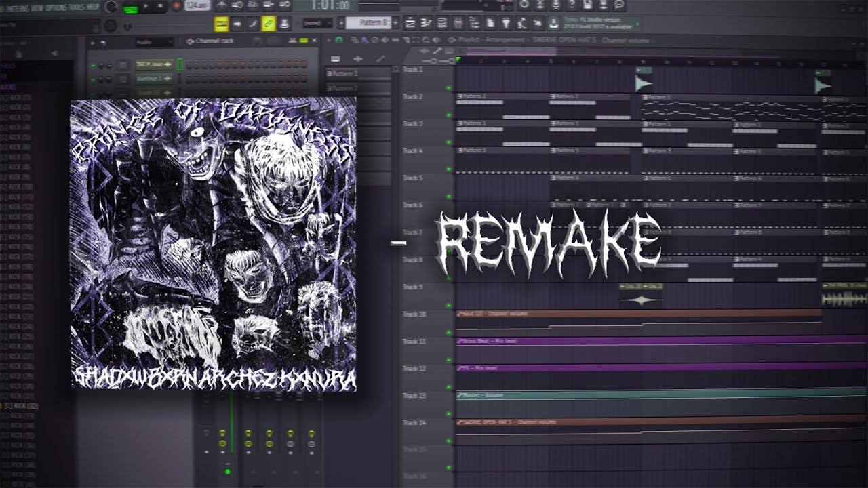This screenshot has width=868, height=488.
Task: Open the Pattern 8 selector dropdown
Action: 368,23
